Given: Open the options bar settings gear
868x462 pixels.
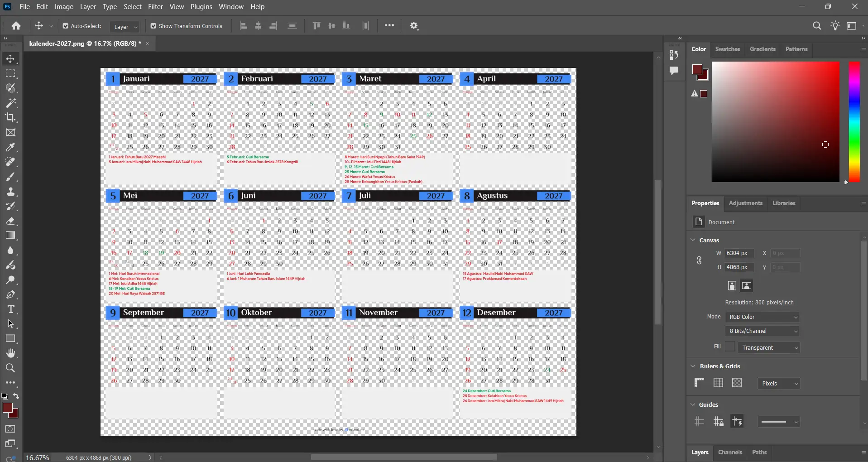Looking at the screenshot, I should pyautogui.click(x=414, y=26).
